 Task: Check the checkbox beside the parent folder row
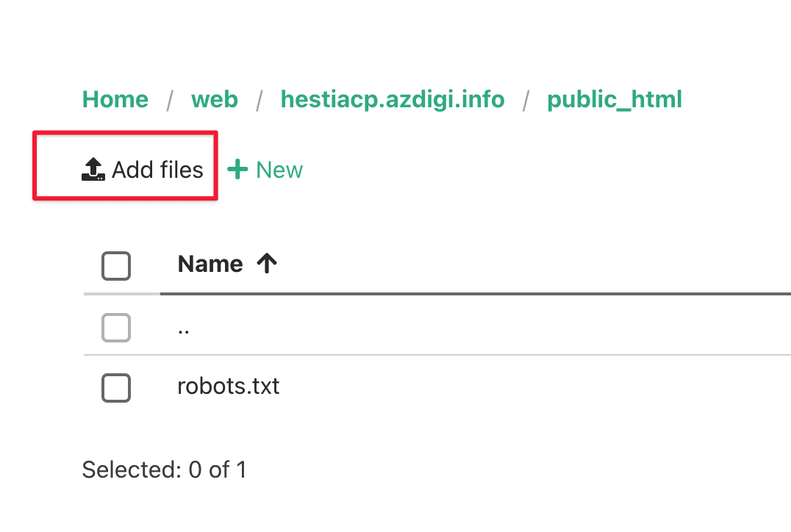[115, 328]
